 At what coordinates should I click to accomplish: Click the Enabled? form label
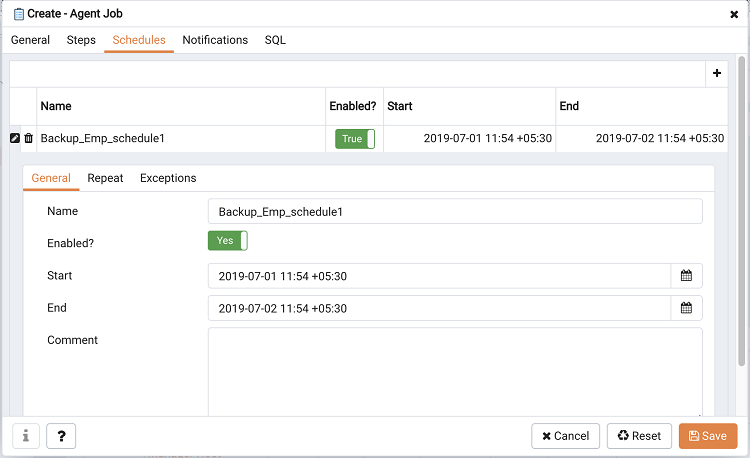(x=70, y=243)
